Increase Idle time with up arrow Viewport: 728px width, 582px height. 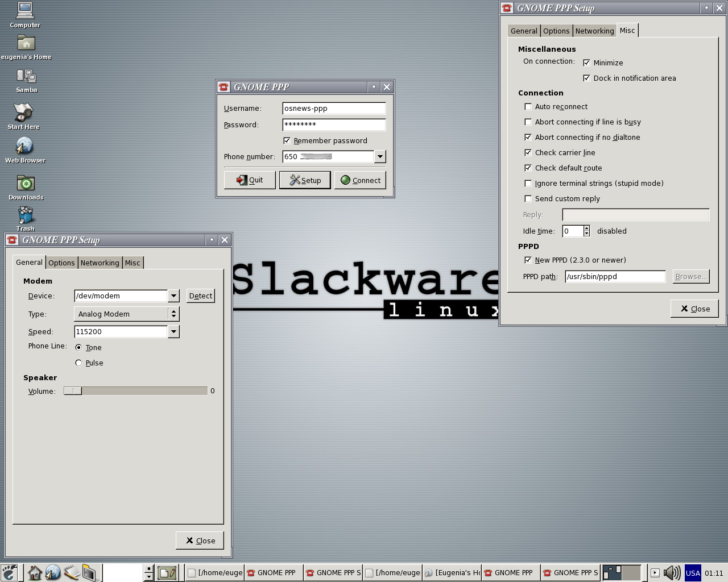tap(586, 228)
